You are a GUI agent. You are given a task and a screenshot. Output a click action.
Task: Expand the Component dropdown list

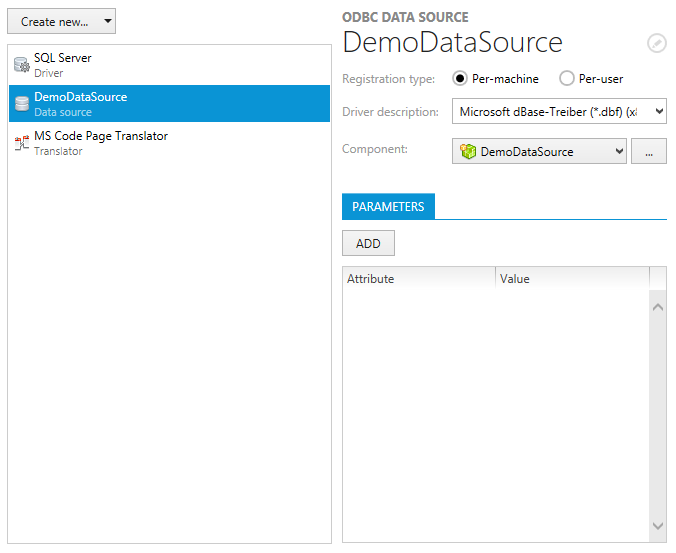619,152
